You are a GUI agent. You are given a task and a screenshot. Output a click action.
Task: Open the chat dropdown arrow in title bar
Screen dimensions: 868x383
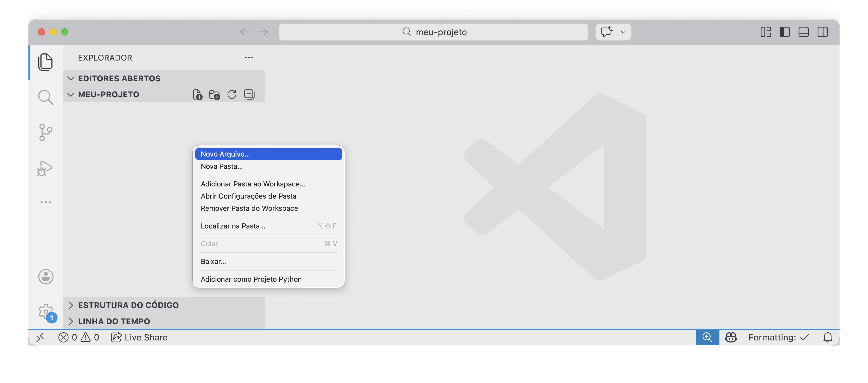coord(623,32)
